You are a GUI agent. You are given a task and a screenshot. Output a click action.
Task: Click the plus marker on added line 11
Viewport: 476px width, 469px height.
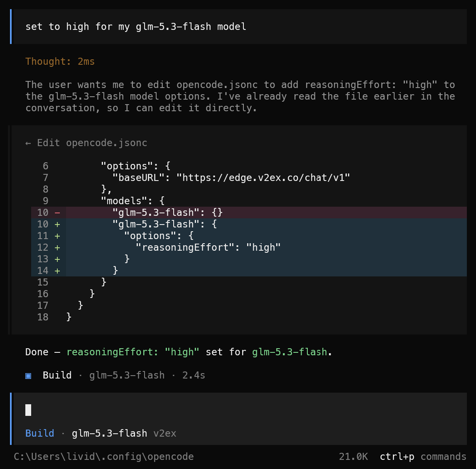(x=57, y=236)
